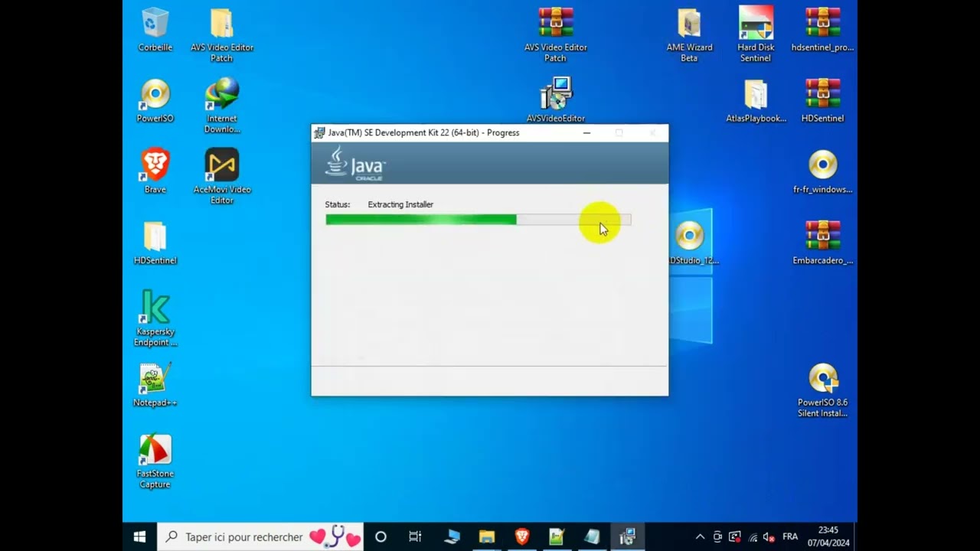Open the Corbeille recycle bin icon

tap(155, 30)
